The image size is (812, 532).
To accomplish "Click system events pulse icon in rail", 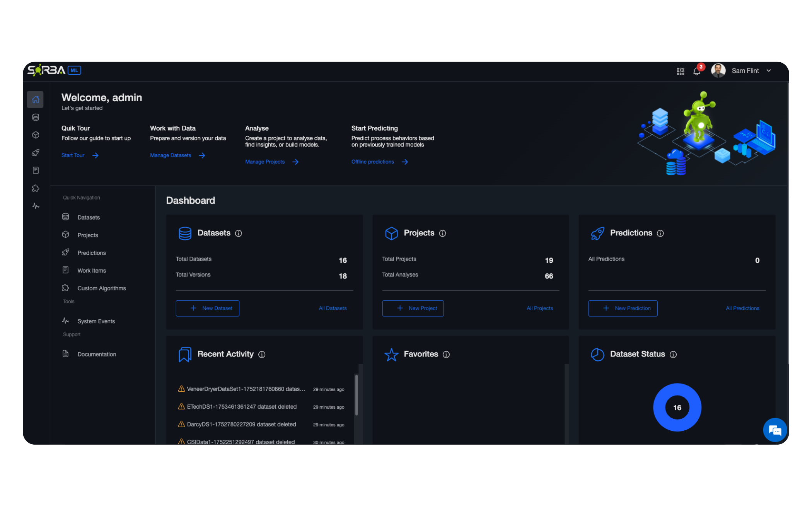I will click(36, 206).
